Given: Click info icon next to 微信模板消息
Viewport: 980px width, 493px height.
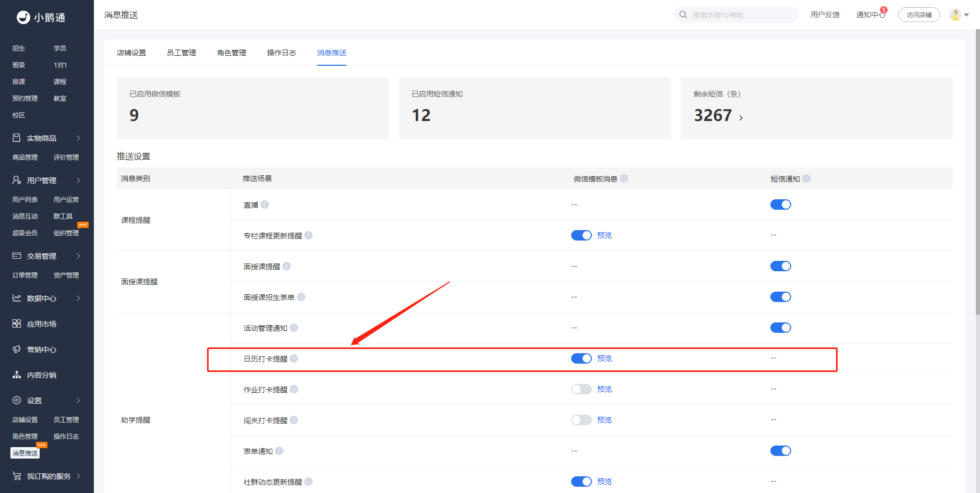Looking at the screenshot, I should coord(624,178).
